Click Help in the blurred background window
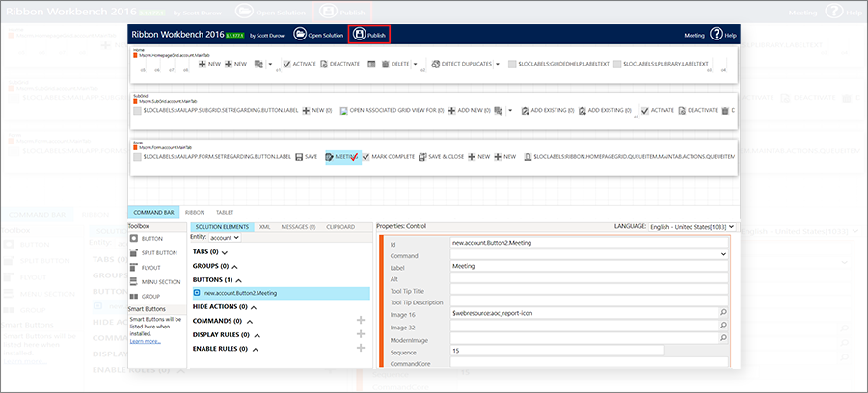This screenshot has height=393, width=868. pos(843,12)
